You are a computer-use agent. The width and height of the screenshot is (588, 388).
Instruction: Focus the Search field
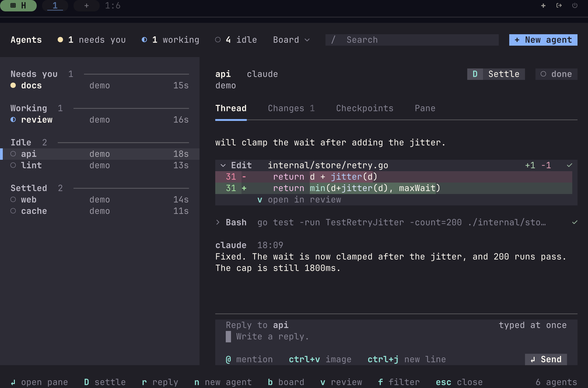(412, 40)
